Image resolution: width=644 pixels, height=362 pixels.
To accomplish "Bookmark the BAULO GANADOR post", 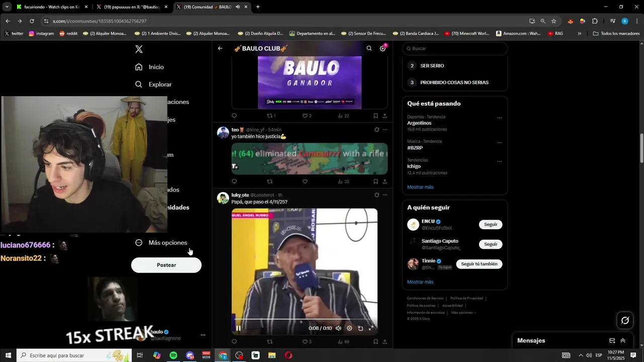I will coord(375,116).
